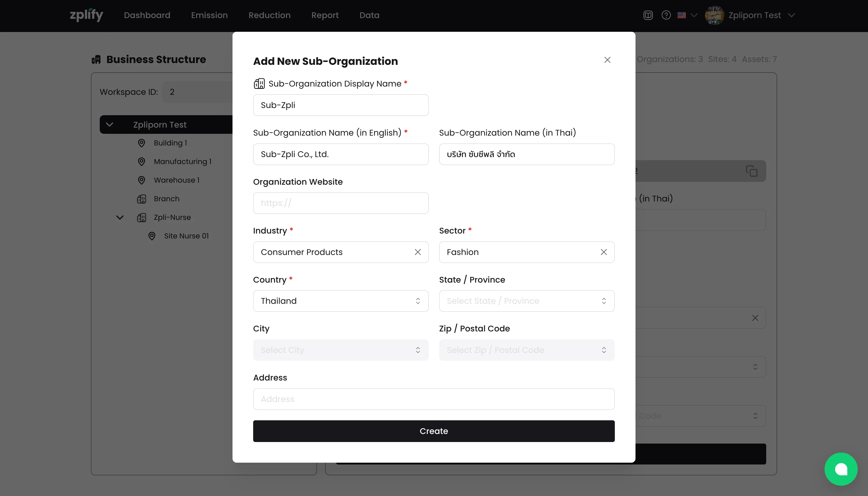Click the copy icon in background panel

[x=751, y=171]
